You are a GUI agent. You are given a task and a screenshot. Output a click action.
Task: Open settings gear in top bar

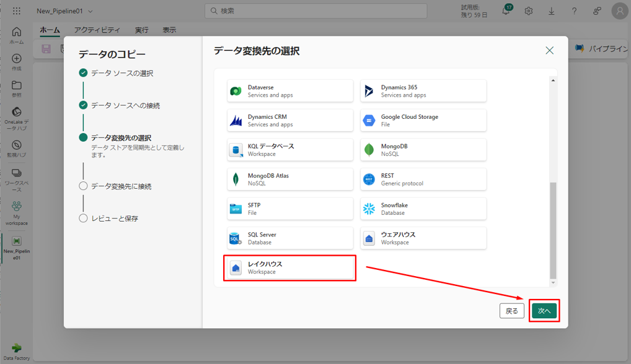tap(529, 11)
